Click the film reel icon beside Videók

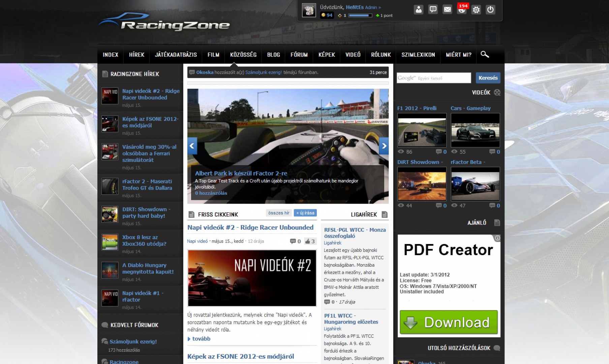pyautogui.click(x=497, y=92)
